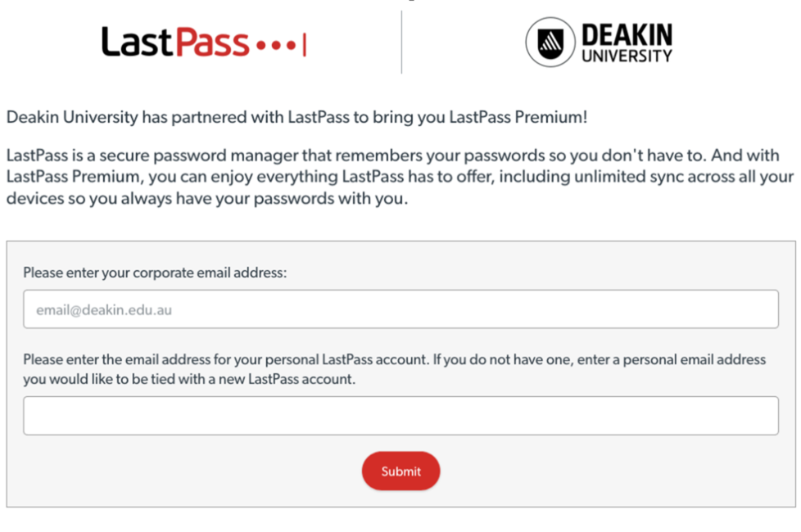Viewport: 801px width, 532px height.
Task: Click the personal LastPass account instruction label
Action: pos(394,360)
